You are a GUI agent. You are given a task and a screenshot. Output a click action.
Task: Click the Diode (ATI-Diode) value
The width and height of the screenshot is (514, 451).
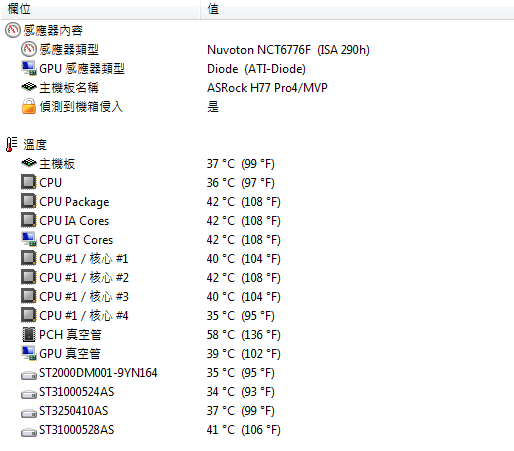(x=256, y=69)
